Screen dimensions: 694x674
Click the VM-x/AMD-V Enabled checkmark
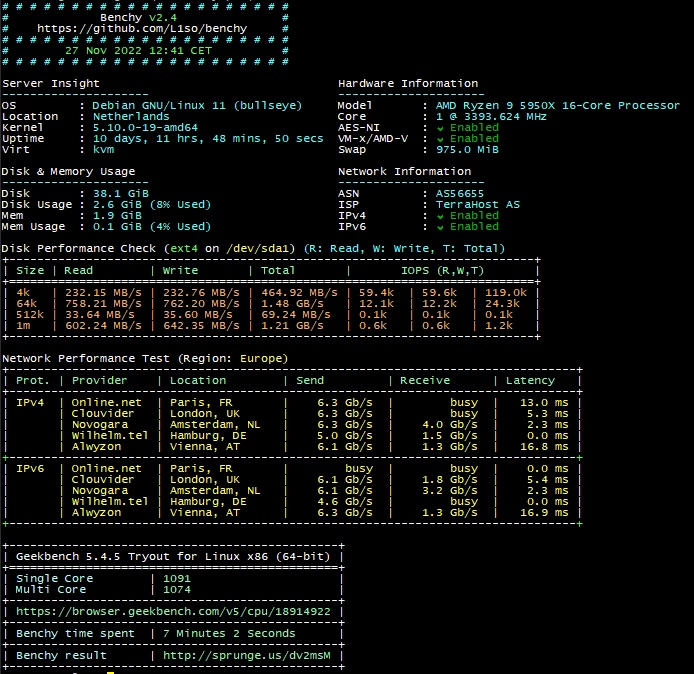click(442, 139)
